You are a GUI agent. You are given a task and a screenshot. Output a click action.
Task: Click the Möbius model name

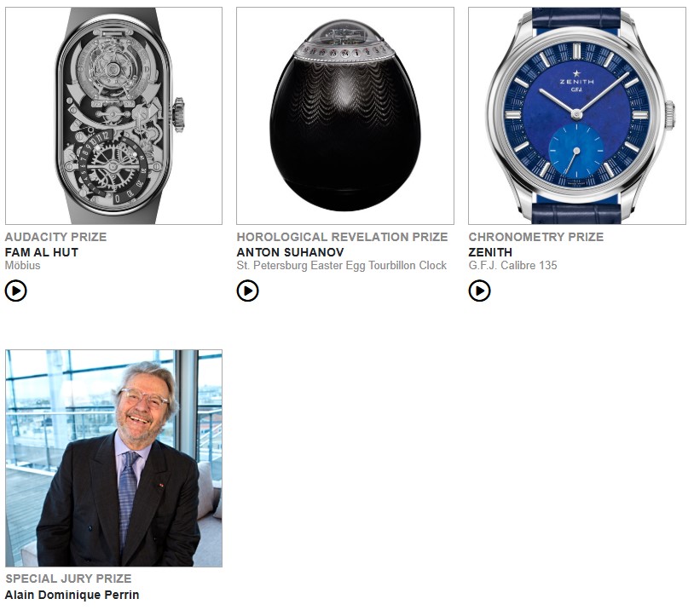22,265
